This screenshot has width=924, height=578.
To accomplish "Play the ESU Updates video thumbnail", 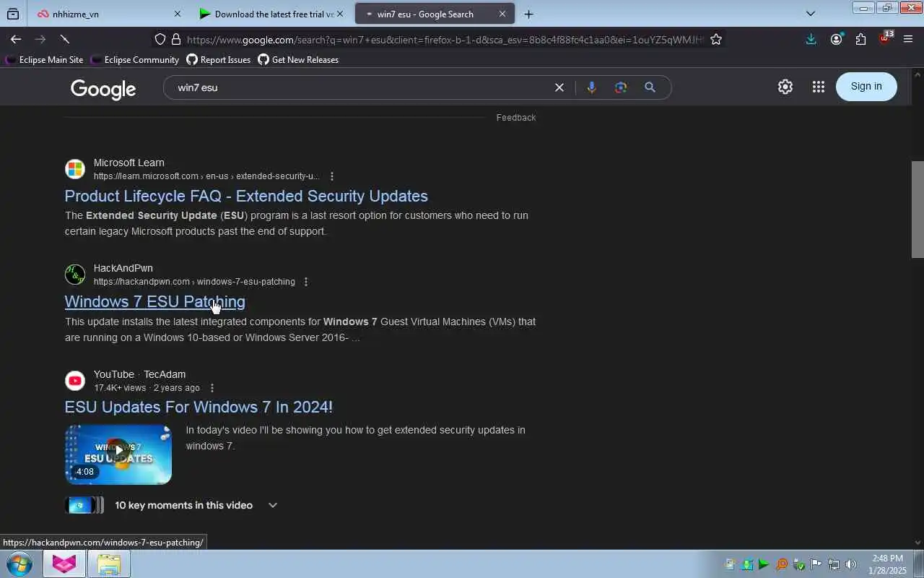I will [x=118, y=454].
